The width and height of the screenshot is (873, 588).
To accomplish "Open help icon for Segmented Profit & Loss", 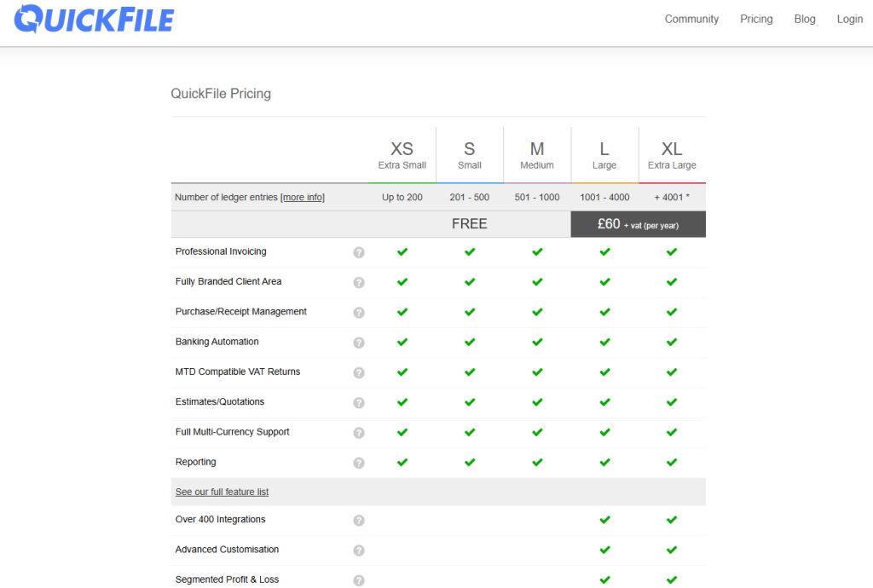I will (359, 580).
